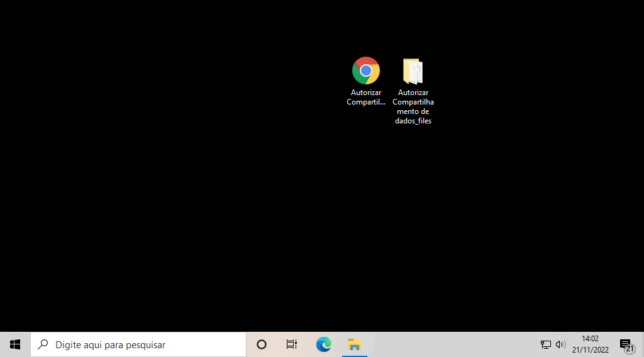The image size is (644, 357).
Task: Click empty taskbar space right of File Explorer
Action: point(453,344)
